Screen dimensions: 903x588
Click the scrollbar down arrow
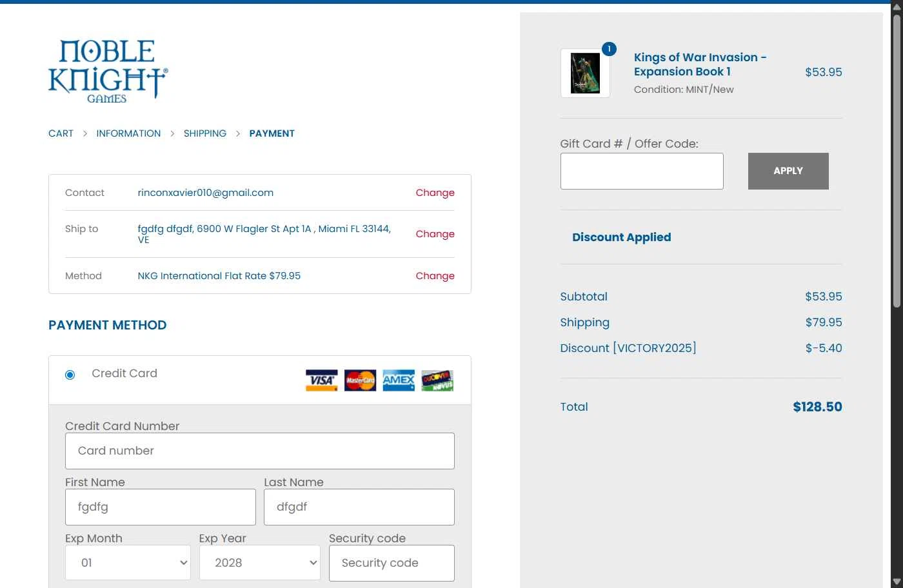[x=897, y=582]
